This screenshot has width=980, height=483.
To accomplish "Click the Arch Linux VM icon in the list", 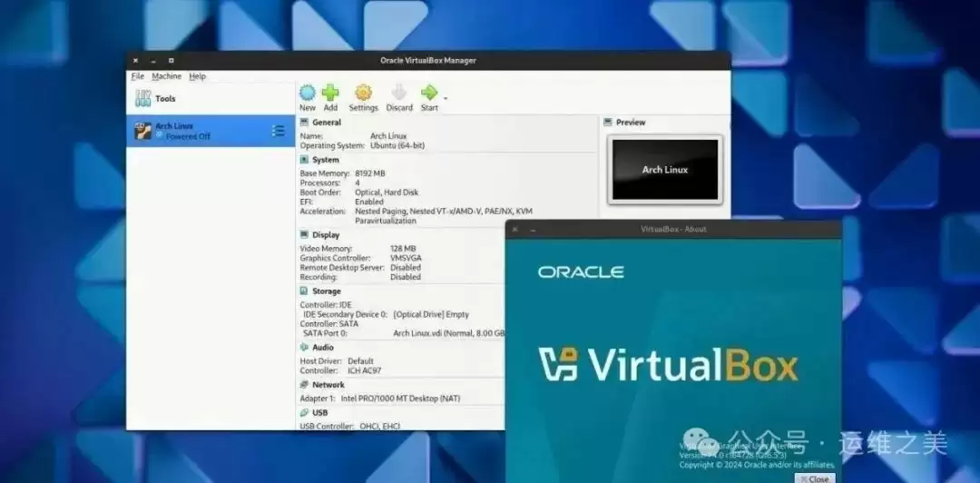I will (142, 131).
